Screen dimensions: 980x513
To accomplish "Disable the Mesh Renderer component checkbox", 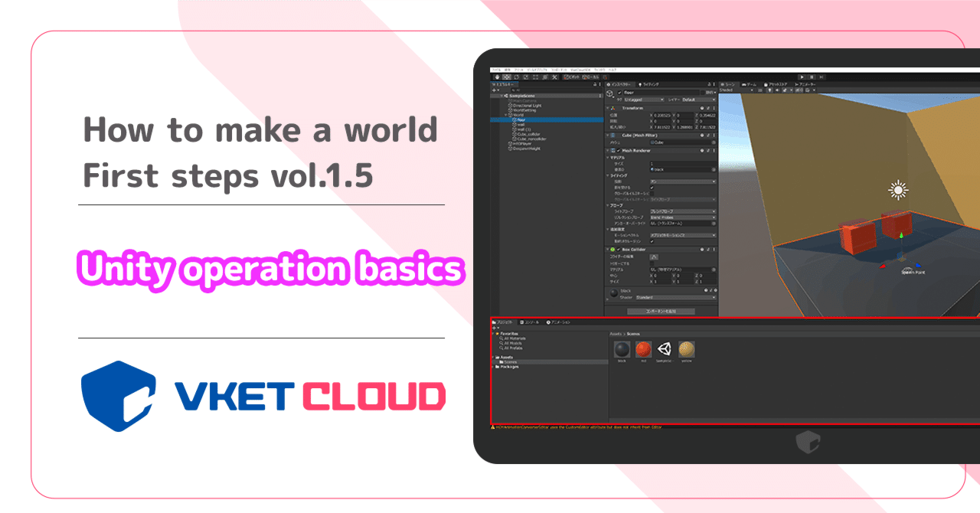I will 618,149.
